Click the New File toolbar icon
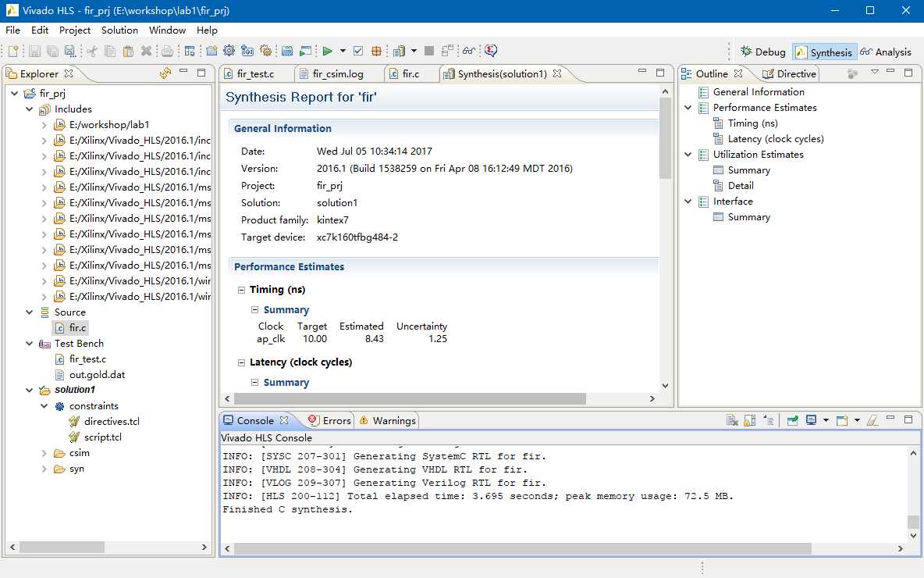924x578 pixels. tap(13, 52)
